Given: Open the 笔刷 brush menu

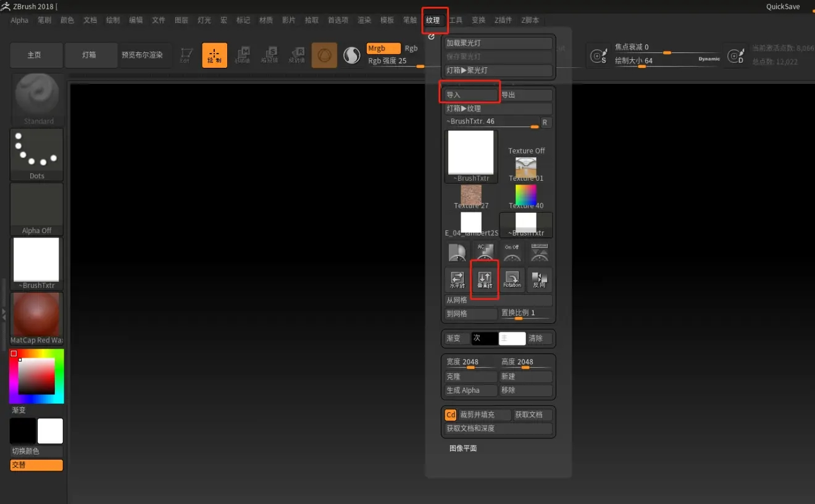Looking at the screenshot, I should pyautogui.click(x=44, y=20).
